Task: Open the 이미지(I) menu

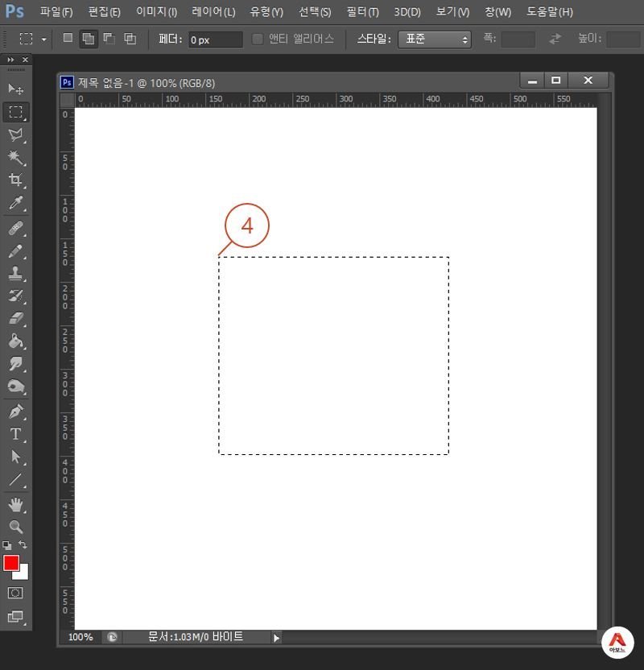Action: coord(156,11)
